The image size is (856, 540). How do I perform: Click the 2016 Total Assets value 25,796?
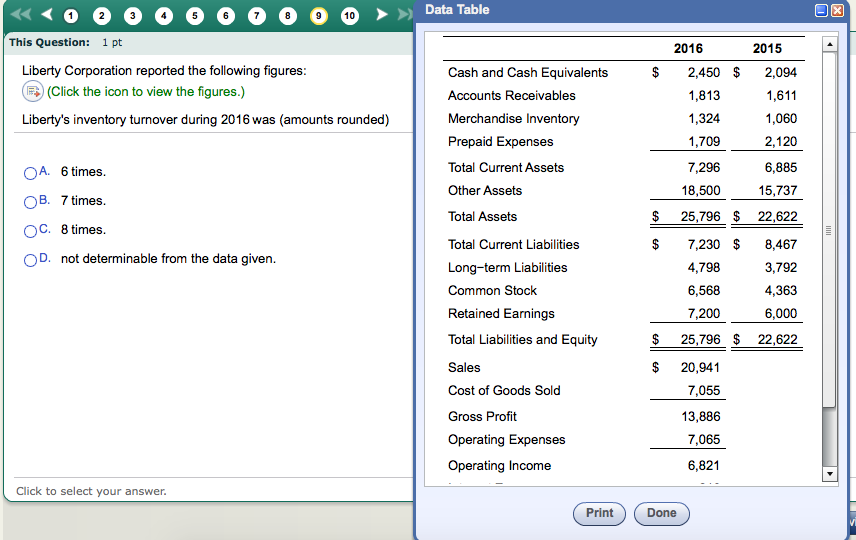[700, 217]
